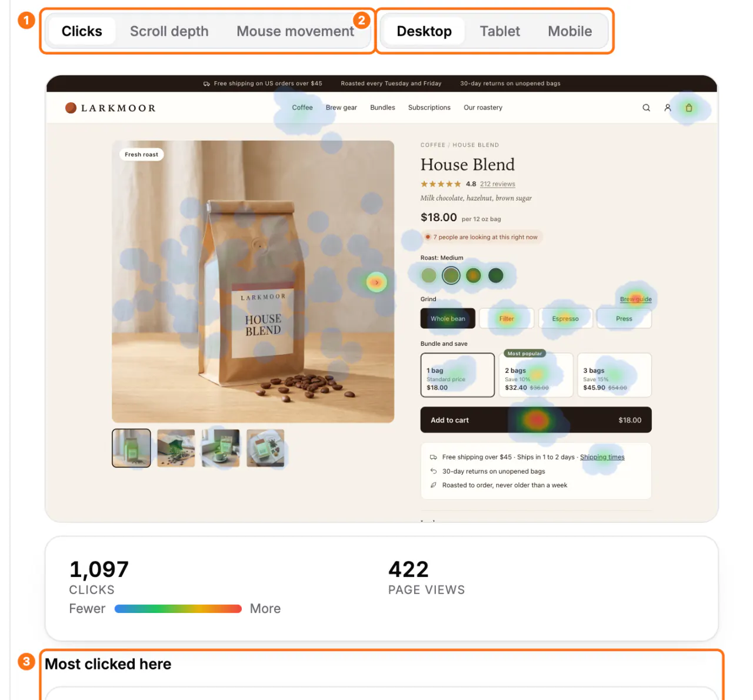Pick the darkest roast color swatch
753x700 pixels.
pos(496,275)
